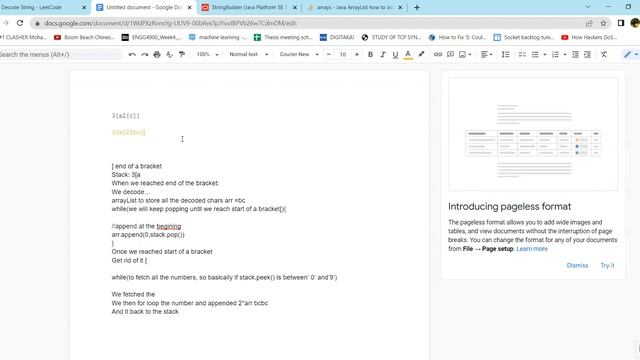Insert a checklist

point(522,54)
